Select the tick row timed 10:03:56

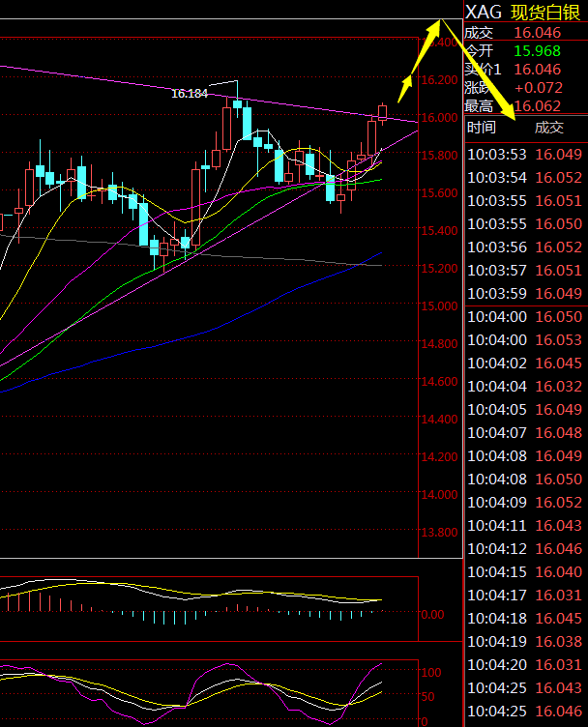click(x=524, y=247)
